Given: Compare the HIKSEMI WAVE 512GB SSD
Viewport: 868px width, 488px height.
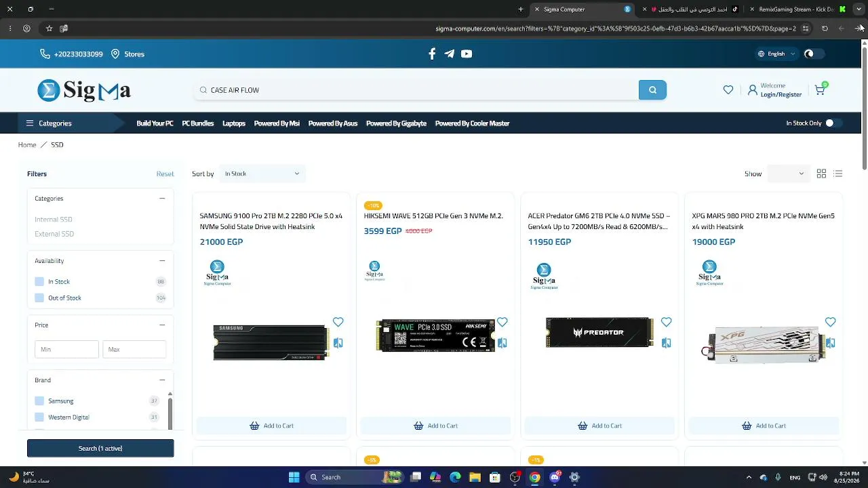Looking at the screenshot, I should pos(502,343).
